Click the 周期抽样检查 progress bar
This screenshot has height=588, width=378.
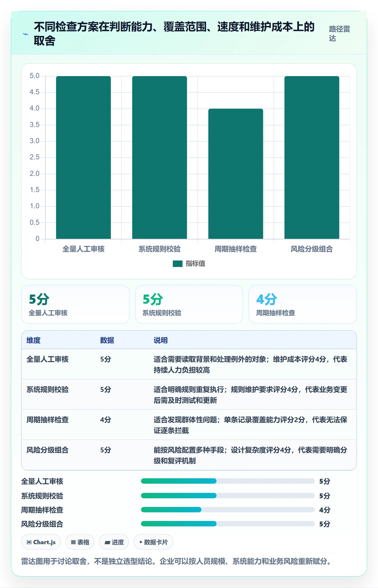pos(228,510)
